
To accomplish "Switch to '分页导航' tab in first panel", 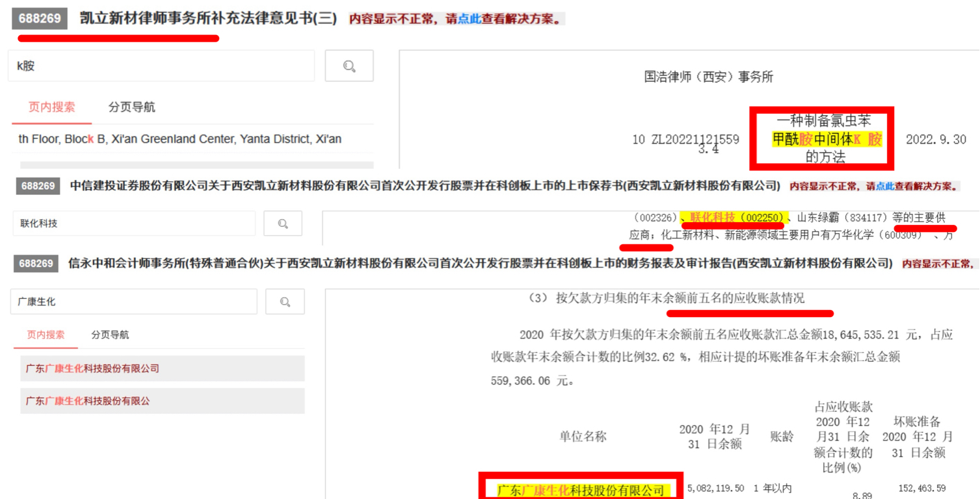I will (132, 107).
